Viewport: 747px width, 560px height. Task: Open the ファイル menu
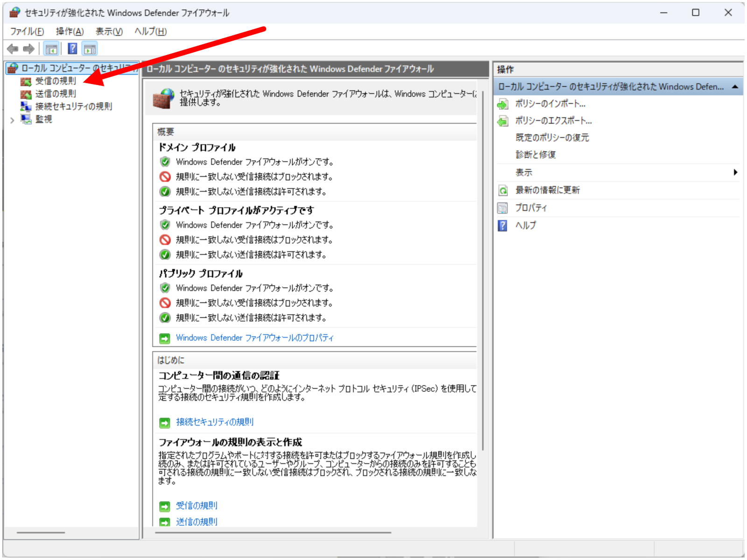click(x=27, y=31)
